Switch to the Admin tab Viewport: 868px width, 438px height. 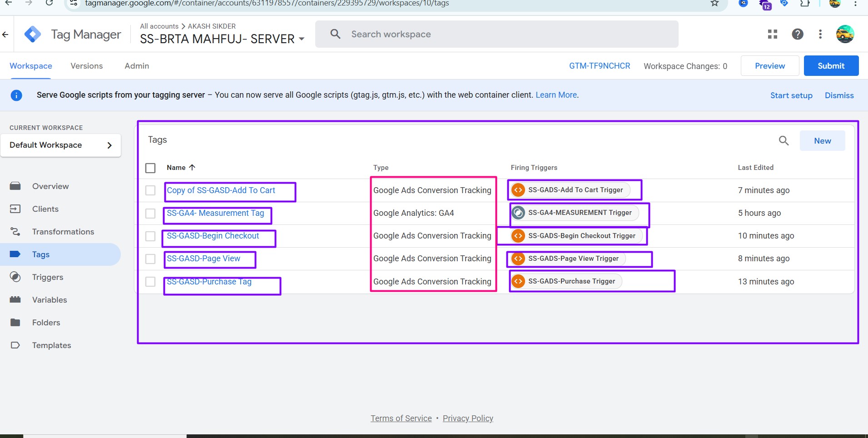(137, 66)
